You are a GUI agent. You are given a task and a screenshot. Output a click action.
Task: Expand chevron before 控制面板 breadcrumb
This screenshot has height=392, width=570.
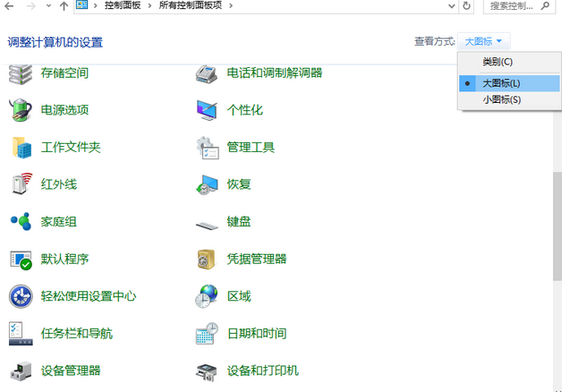pyautogui.click(x=95, y=6)
